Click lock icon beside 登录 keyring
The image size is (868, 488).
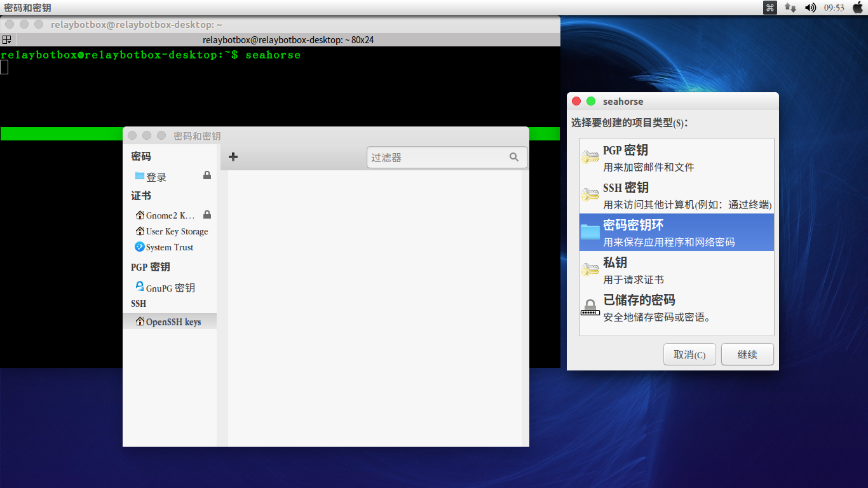coord(207,175)
